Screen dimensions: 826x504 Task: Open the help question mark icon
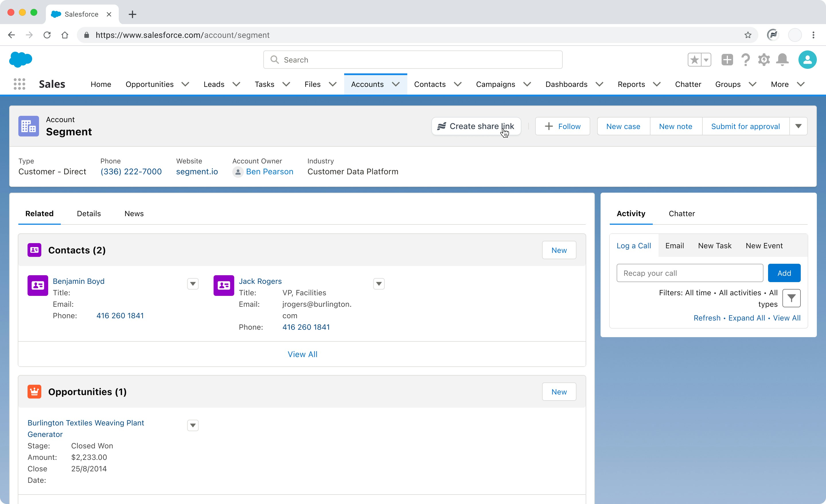click(745, 60)
